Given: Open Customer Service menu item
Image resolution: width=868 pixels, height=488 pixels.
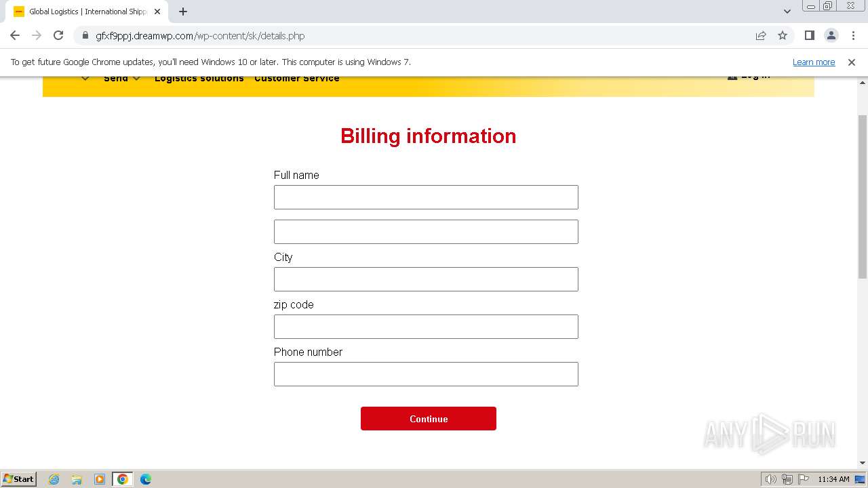Looking at the screenshot, I should [x=297, y=79].
